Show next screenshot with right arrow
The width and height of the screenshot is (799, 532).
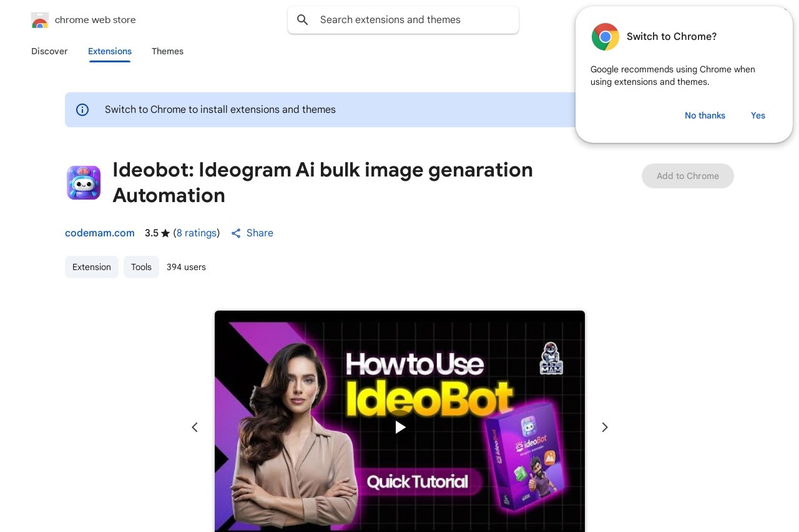coord(604,427)
